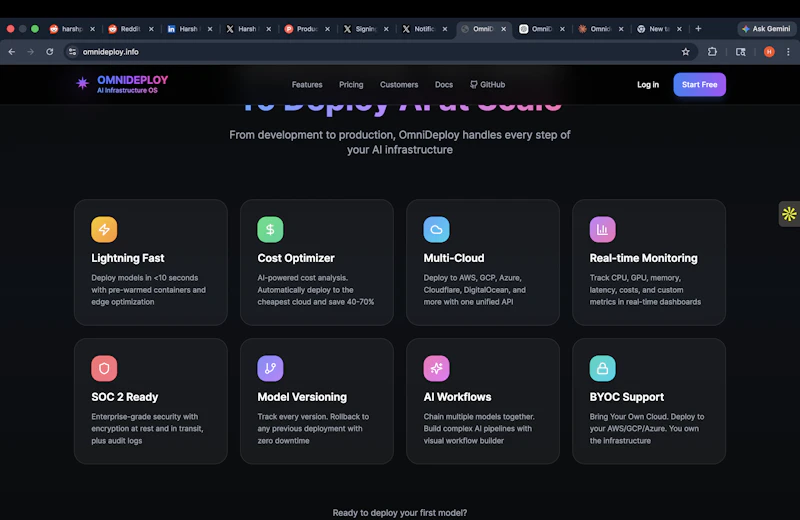
Task: Click the Log in button
Action: [648, 85]
